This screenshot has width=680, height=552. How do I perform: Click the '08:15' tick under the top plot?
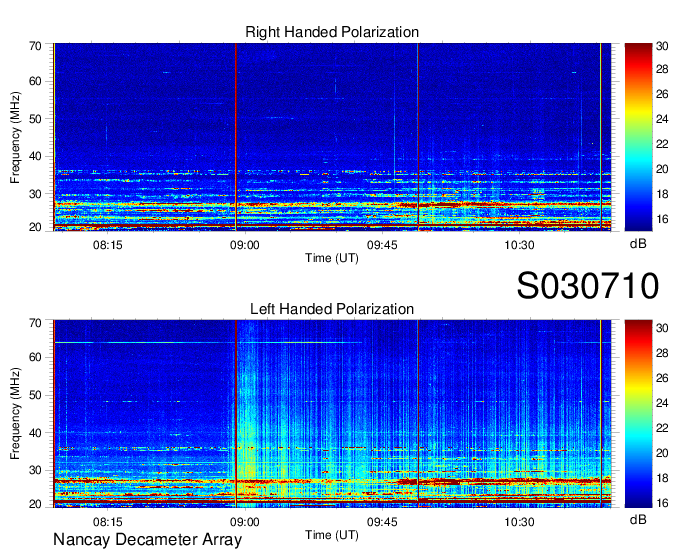(x=108, y=245)
